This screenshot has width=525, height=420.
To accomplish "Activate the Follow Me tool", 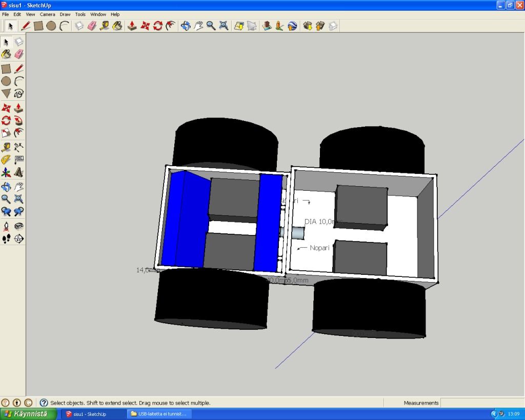I will point(19,120).
